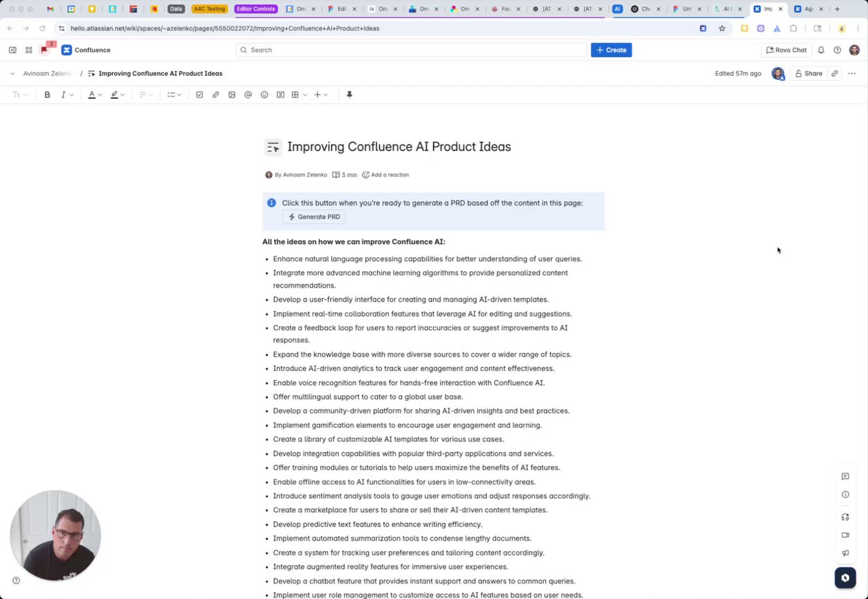
Task: Open a new browser tab
Action: point(837,9)
